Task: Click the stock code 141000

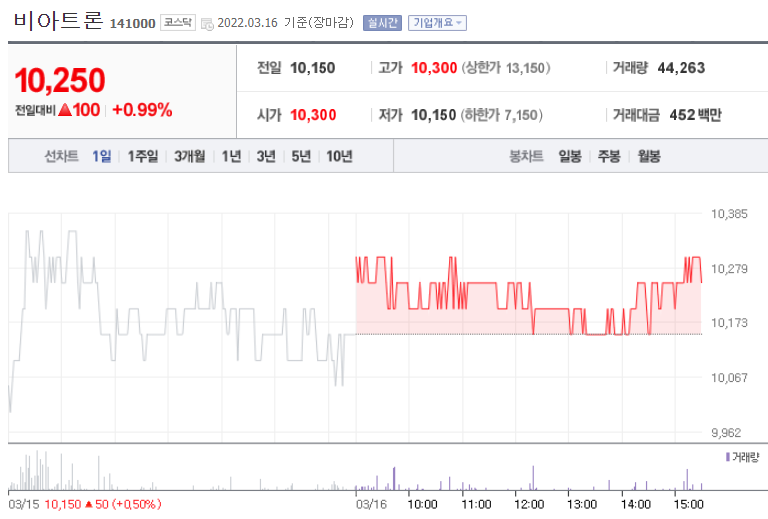Action: 132,24
